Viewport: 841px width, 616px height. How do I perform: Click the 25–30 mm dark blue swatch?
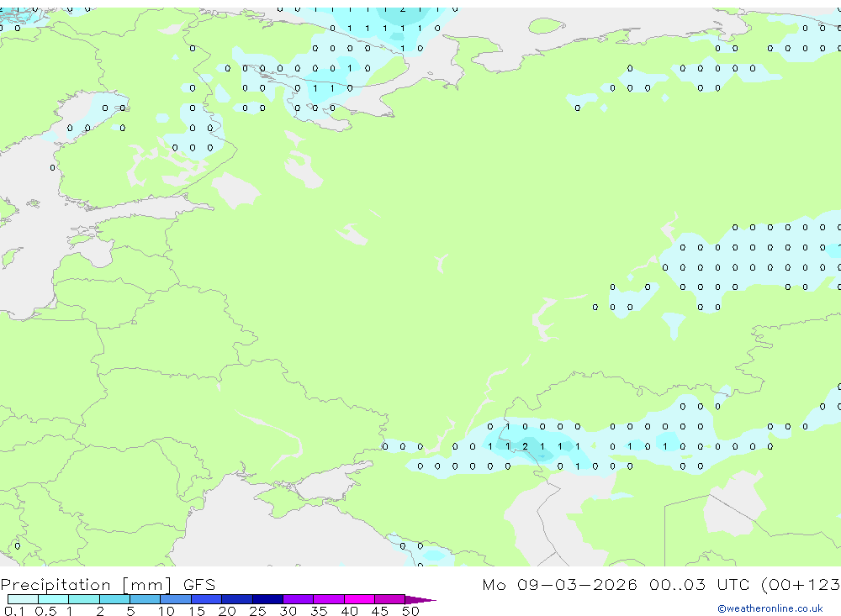tap(267, 599)
